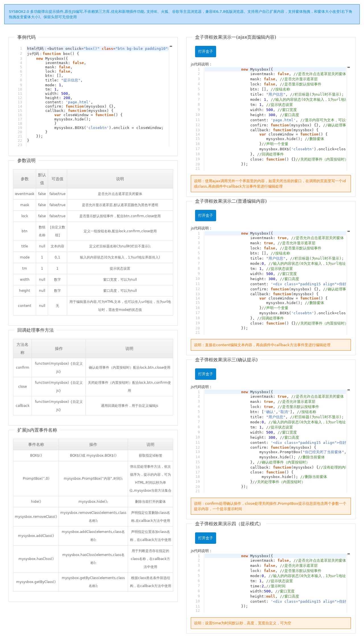
Task: Click the 默认值 column header
Action: click(42, 179)
